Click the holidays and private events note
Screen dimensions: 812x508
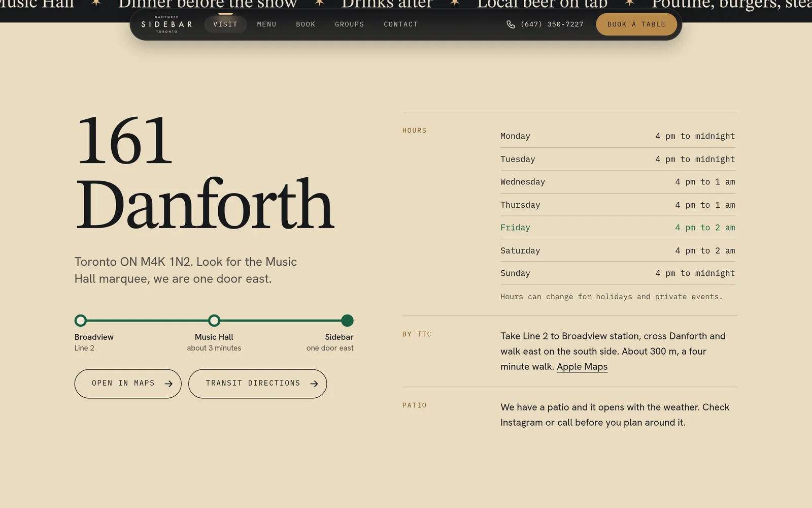[x=611, y=297]
